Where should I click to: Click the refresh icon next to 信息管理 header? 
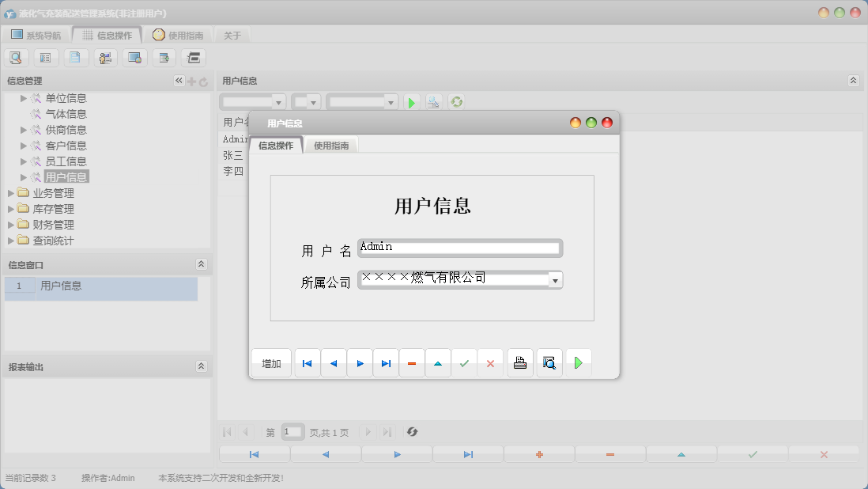(204, 80)
